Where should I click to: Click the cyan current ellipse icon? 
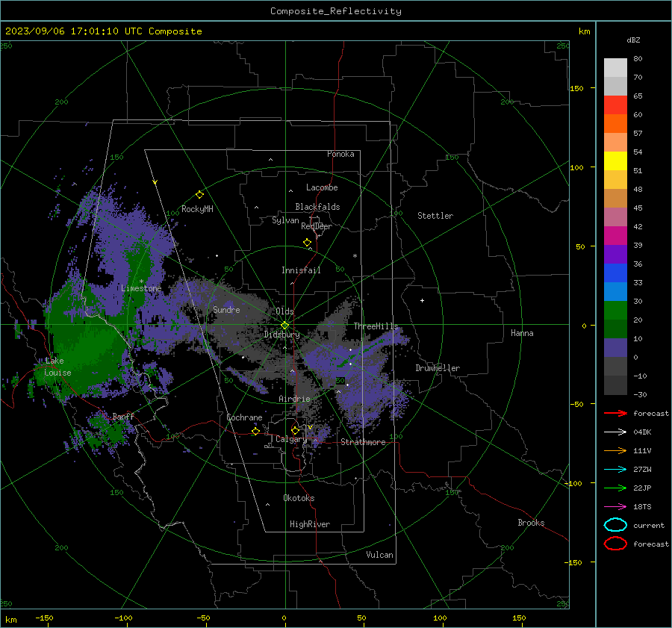pos(615,525)
